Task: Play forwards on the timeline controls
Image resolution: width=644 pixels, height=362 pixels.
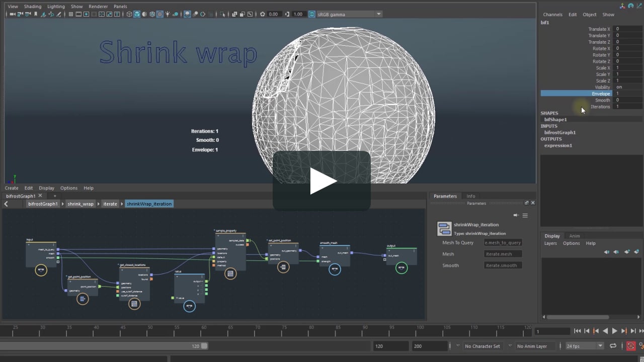Action: tap(614, 331)
